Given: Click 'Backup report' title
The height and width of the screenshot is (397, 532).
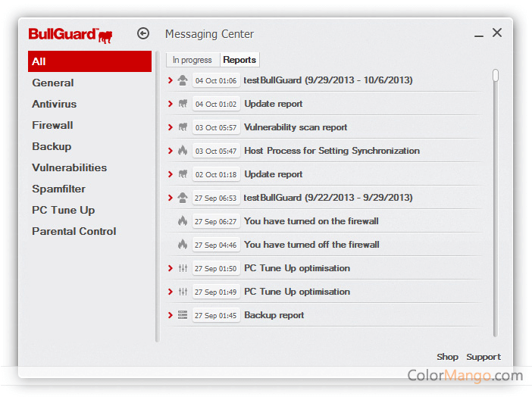Looking at the screenshot, I should pyautogui.click(x=274, y=315).
